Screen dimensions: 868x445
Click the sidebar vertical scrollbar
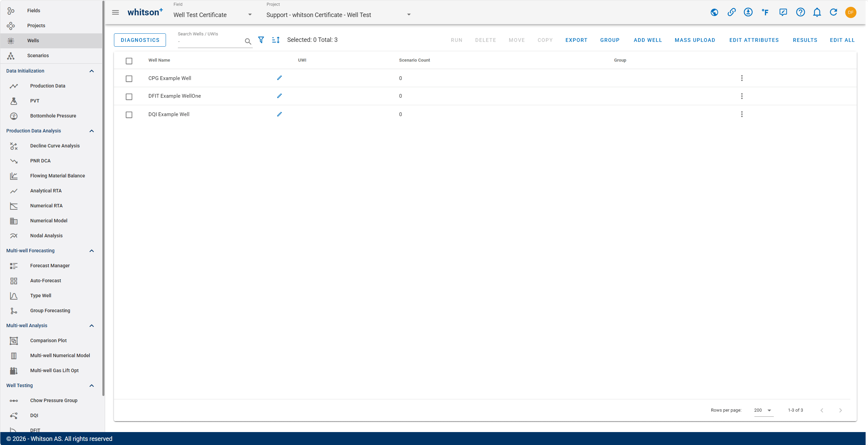(x=103, y=198)
